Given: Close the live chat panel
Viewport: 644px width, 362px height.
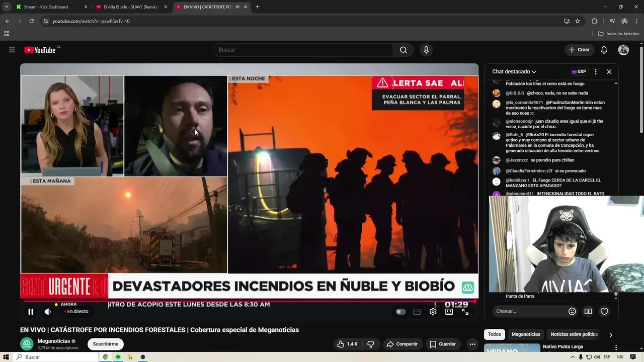Looking at the screenshot, I should click(x=609, y=71).
